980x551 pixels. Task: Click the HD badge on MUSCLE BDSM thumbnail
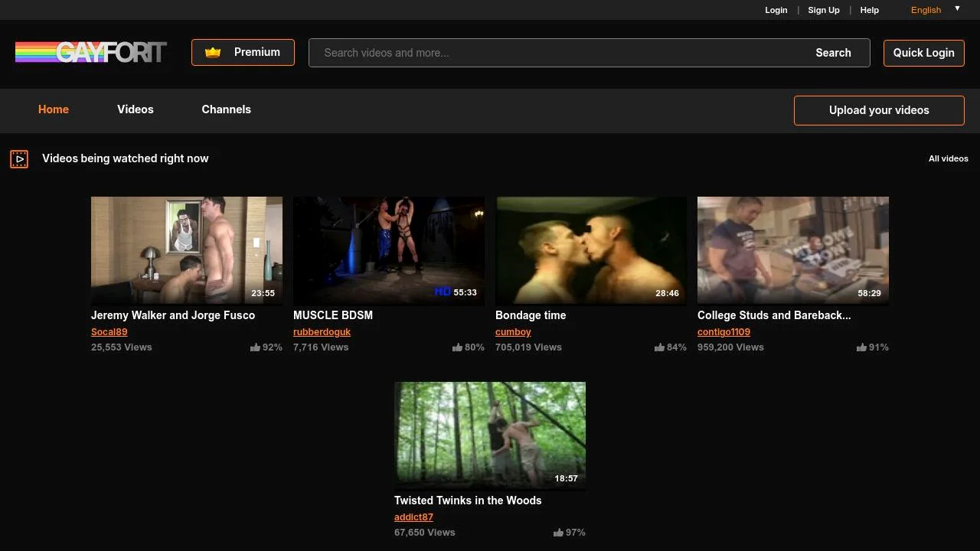coord(442,291)
